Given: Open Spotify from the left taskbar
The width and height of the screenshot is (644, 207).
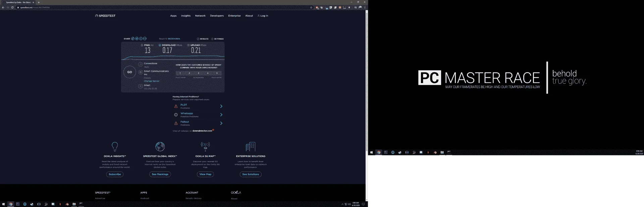Looking at the screenshot, I should (x=25, y=204).
